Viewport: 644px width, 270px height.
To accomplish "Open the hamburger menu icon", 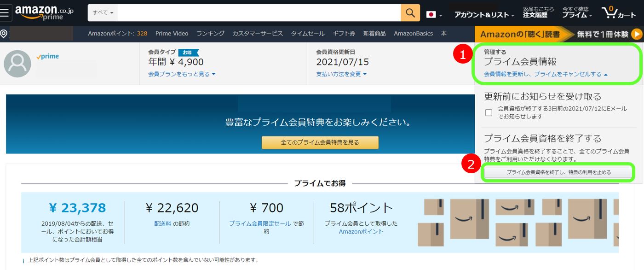I will [5, 13].
